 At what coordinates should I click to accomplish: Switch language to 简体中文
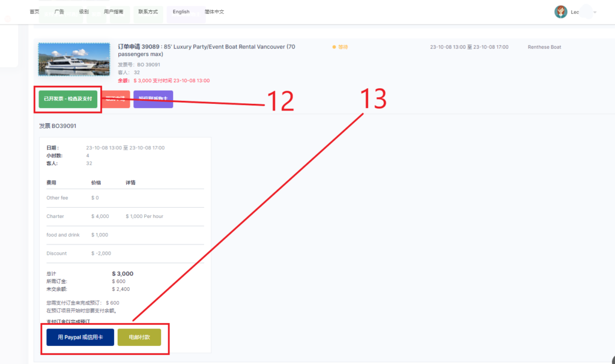click(214, 12)
